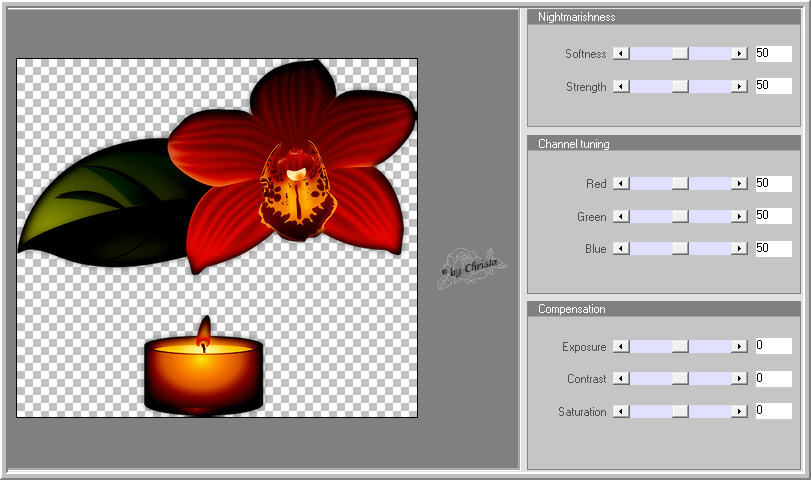Click the Blue value field

(773, 248)
